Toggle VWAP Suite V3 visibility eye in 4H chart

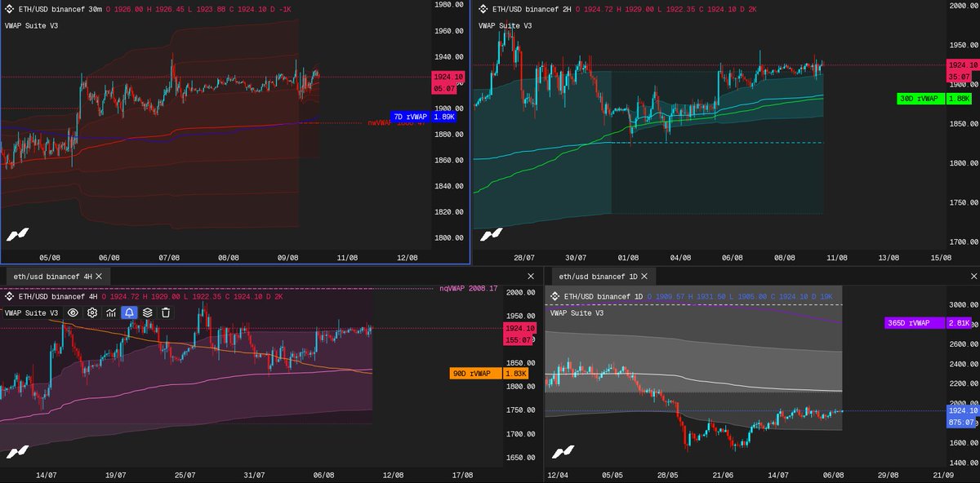coord(73,312)
